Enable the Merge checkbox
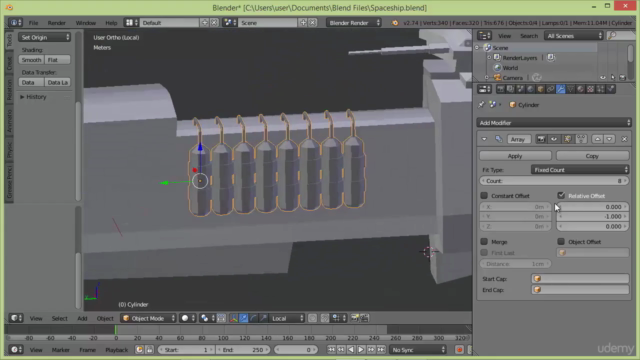 484,242
